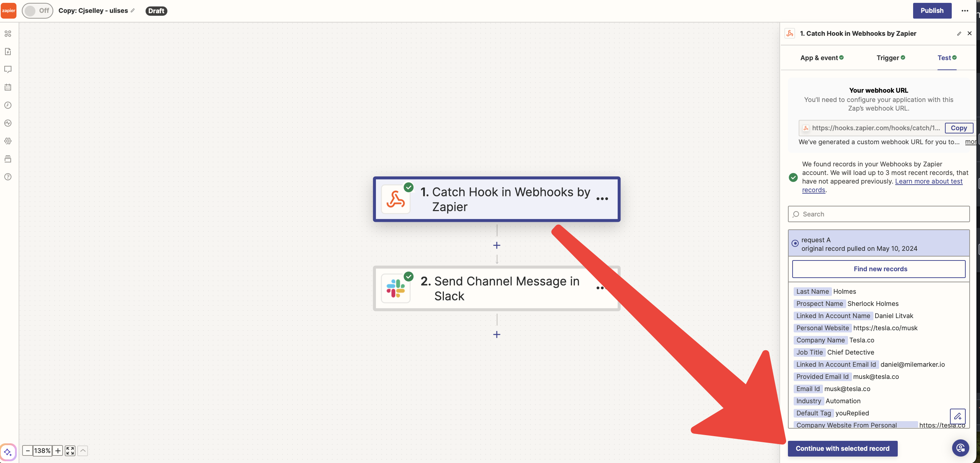Click Continue with selected record
The image size is (980, 463).
[x=842, y=449]
